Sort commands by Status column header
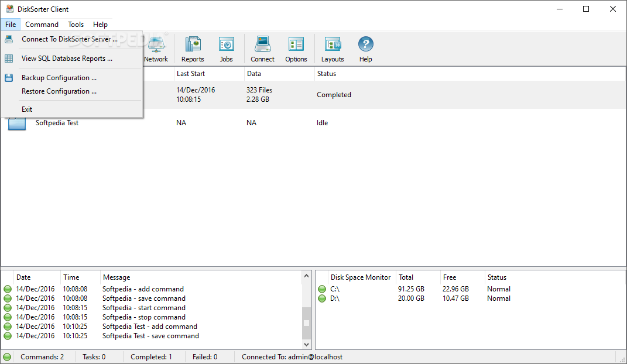This screenshot has width=627, height=364. (470, 74)
